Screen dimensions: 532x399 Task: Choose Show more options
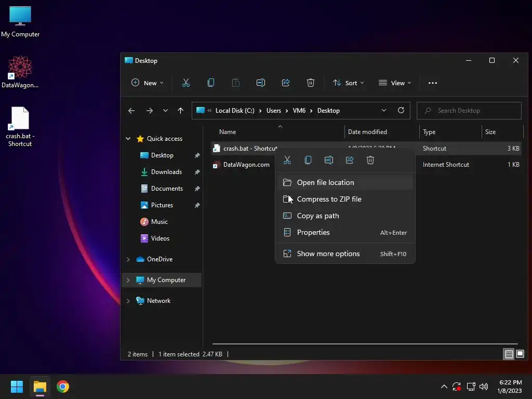(x=345, y=254)
